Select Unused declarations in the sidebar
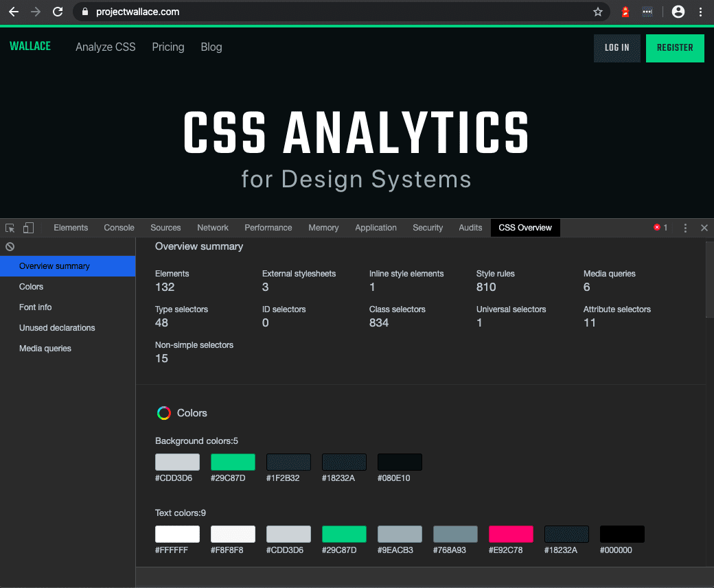This screenshot has width=714, height=588. coord(56,327)
